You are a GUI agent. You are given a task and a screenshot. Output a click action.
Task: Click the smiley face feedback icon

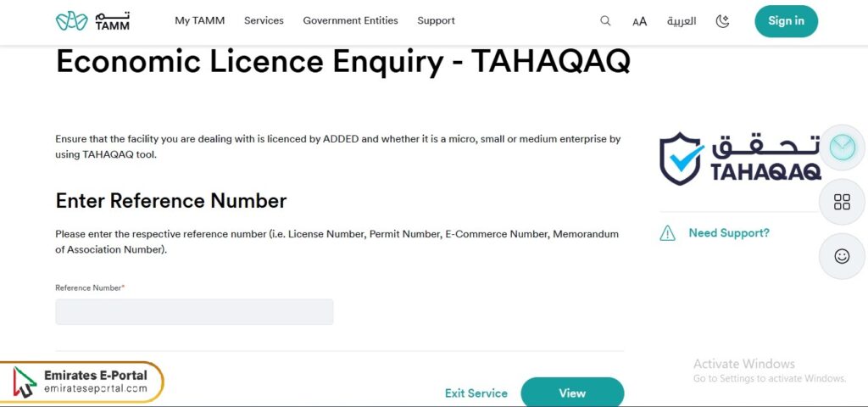[842, 256]
